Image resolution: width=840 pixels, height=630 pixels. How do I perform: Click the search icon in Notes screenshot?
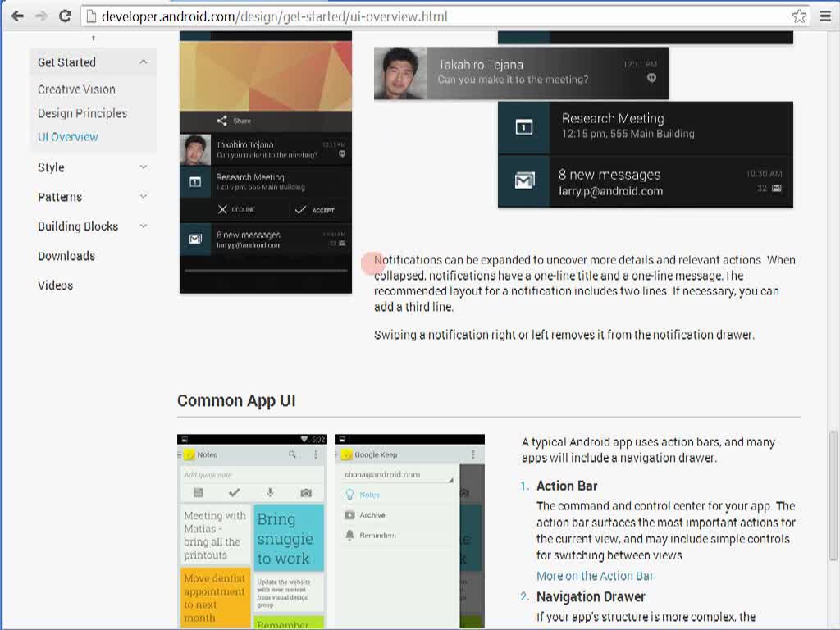(292, 454)
